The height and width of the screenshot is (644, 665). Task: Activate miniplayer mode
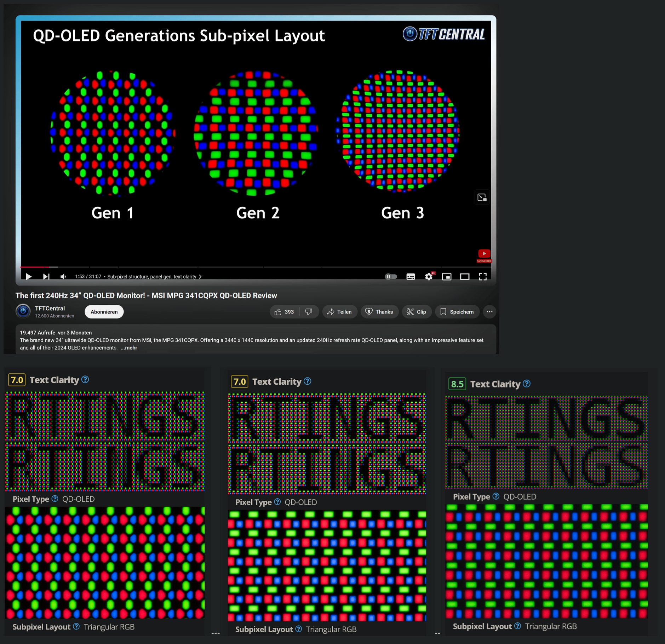(x=447, y=276)
